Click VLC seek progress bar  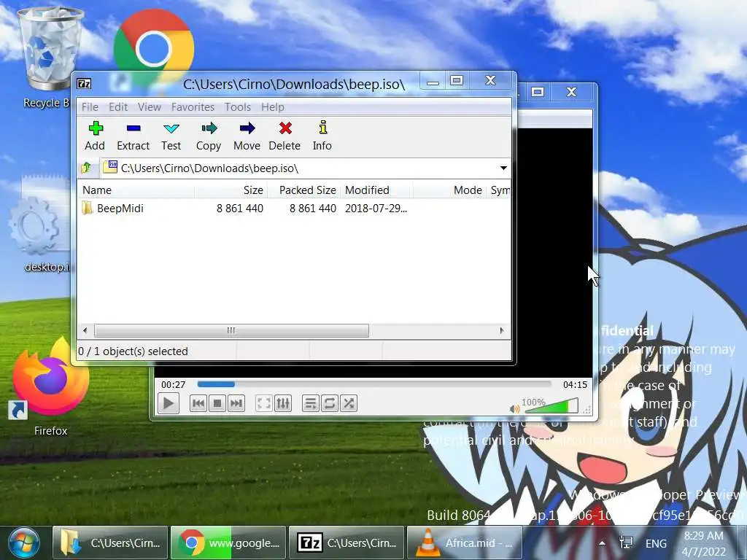pos(374,384)
